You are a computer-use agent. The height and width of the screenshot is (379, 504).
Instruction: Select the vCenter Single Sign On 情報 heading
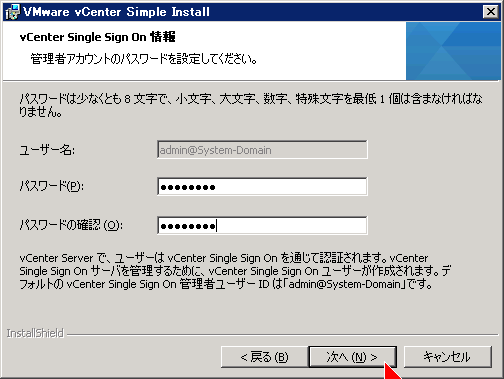tap(97, 37)
